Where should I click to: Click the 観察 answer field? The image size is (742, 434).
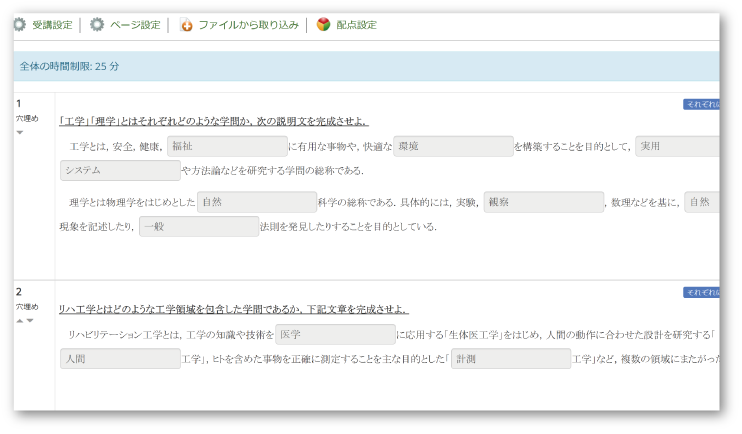coord(544,202)
